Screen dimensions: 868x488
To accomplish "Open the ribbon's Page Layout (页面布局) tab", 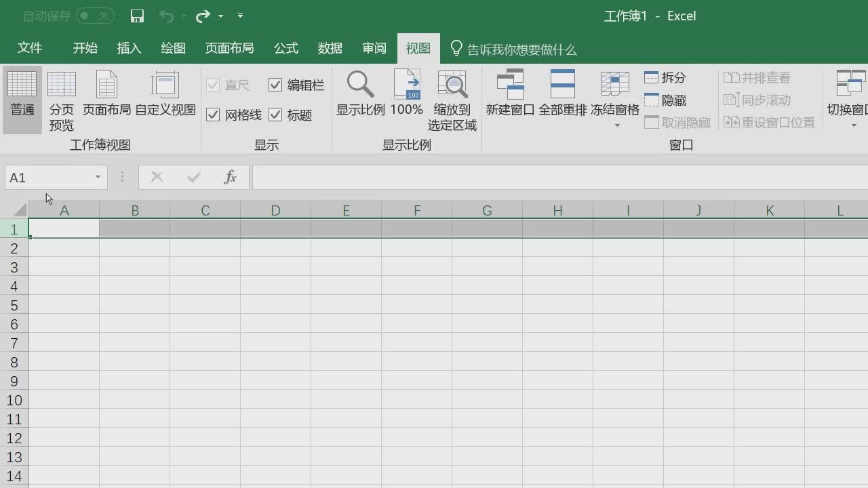I will [x=229, y=48].
